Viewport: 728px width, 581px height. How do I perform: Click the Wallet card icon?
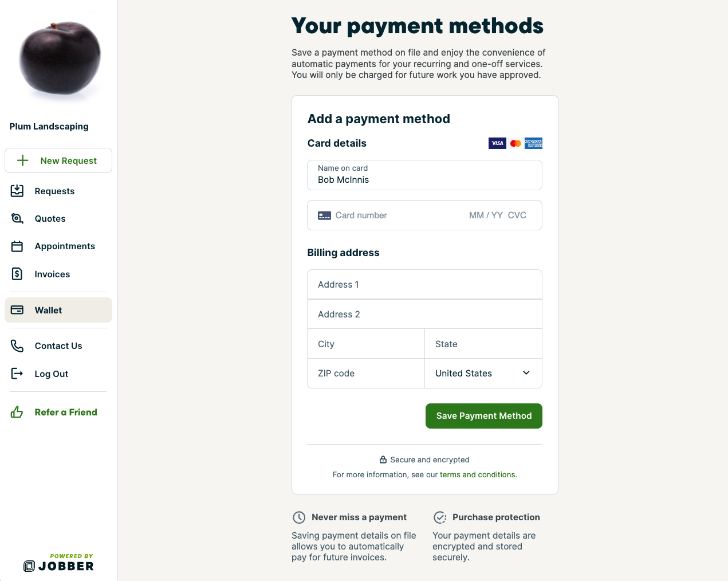(17, 310)
